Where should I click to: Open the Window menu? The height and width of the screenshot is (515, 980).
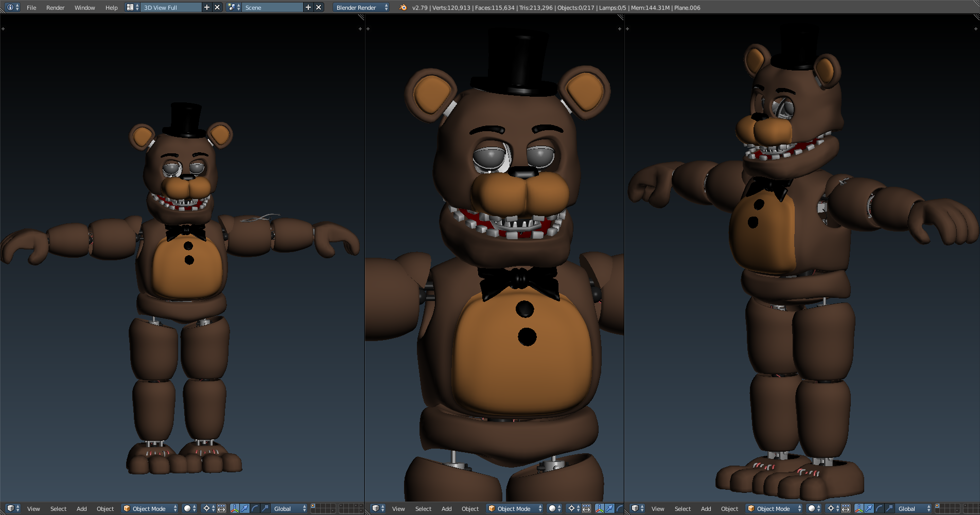pos(85,8)
